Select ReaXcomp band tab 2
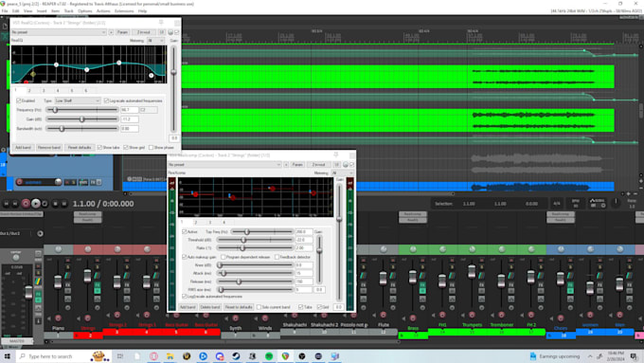 click(196, 223)
